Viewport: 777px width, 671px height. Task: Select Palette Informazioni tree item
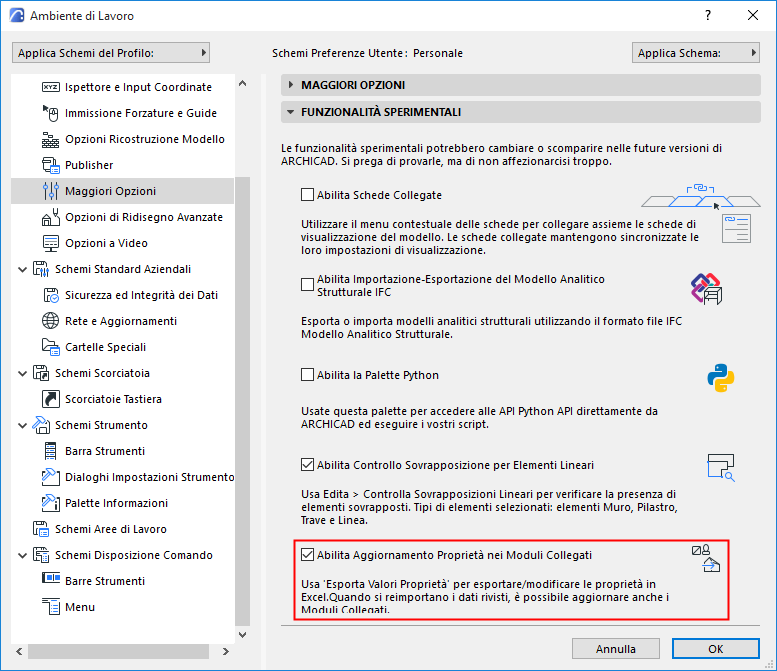[x=116, y=503]
